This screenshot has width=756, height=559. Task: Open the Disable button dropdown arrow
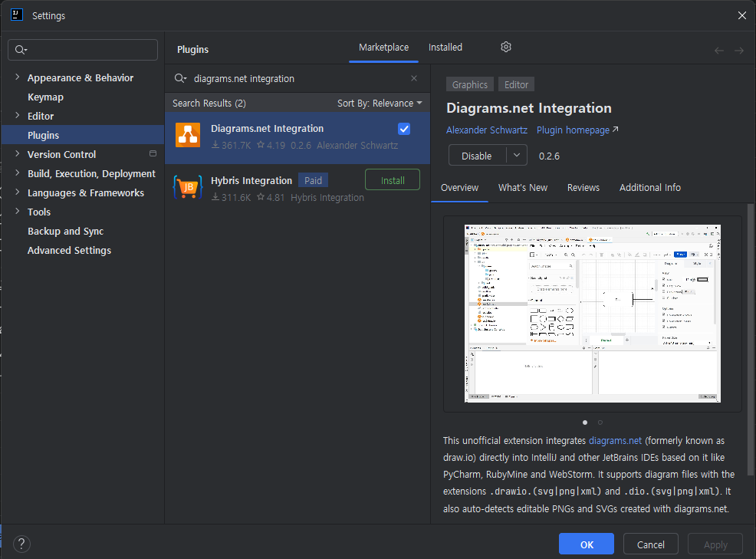coord(517,156)
